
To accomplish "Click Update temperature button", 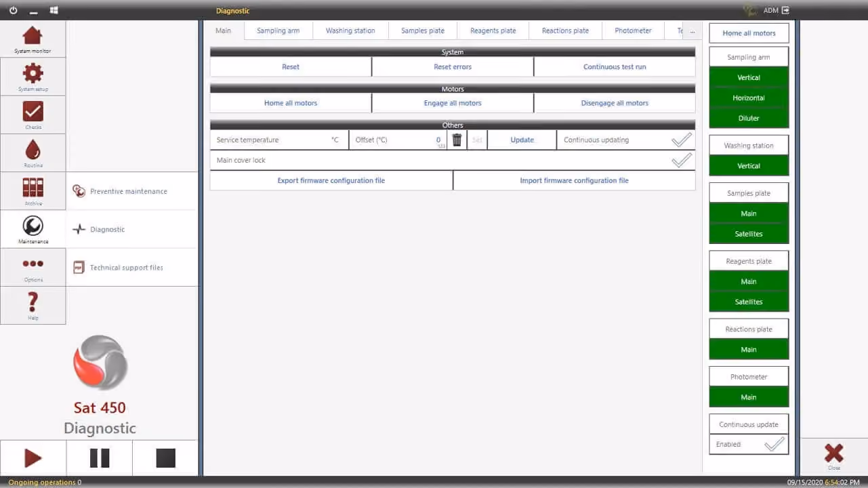I will pos(522,140).
